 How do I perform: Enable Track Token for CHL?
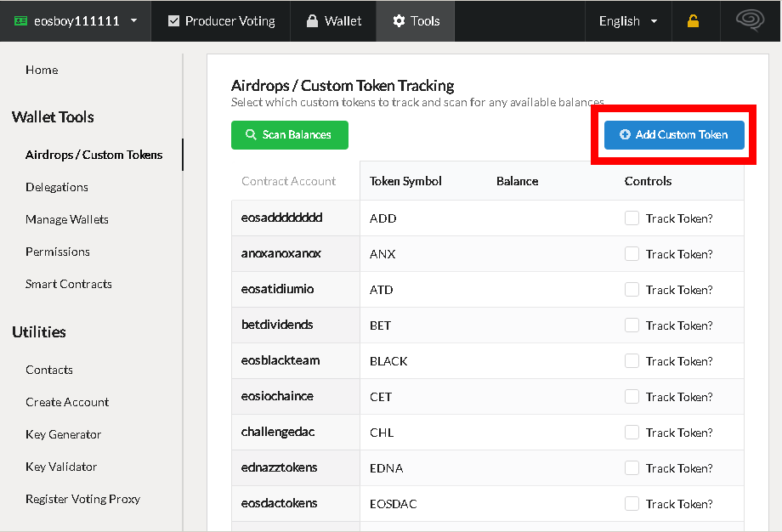[632, 432]
